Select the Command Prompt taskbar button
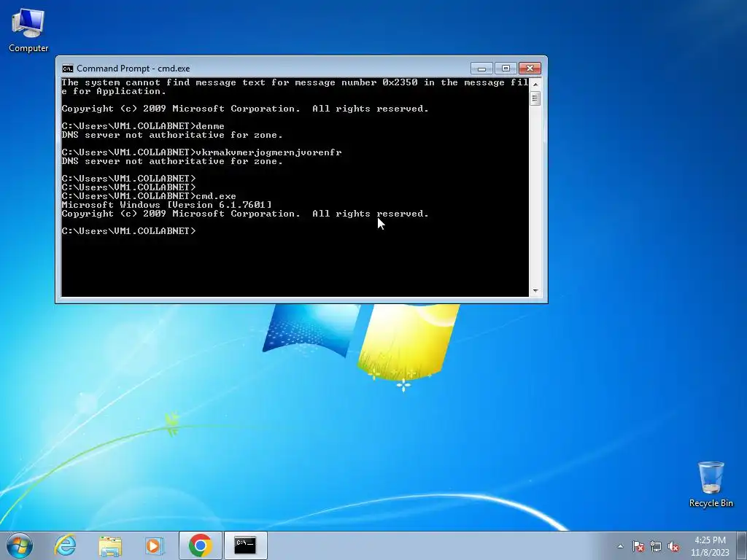This screenshot has height=560, width=747. (245, 545)
